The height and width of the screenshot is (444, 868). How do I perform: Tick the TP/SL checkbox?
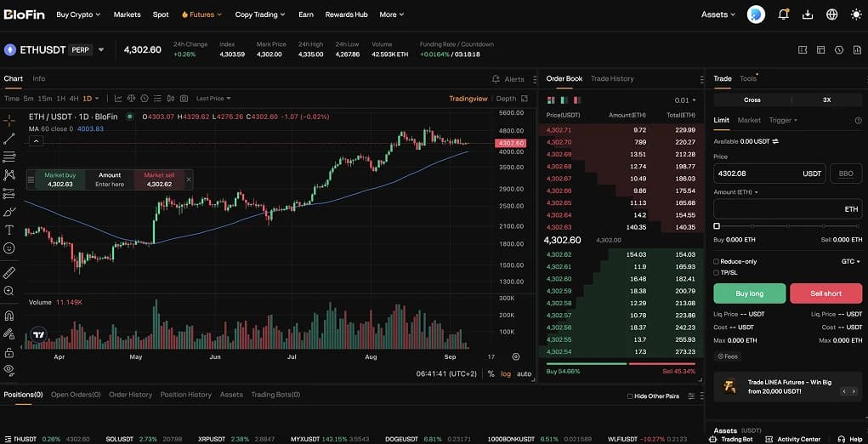(717, 273)
